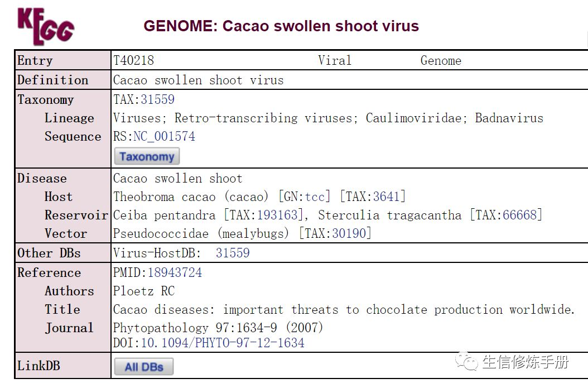The image size is (588, 388).
Task: Open taxonomy link TAX:31559
Action: [158, 99]
